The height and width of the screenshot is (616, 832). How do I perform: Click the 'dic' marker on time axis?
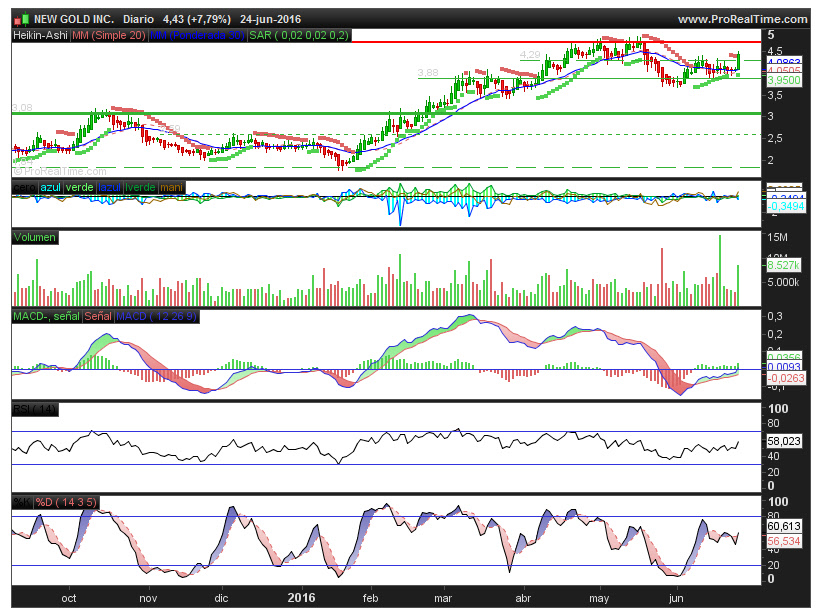[221, 598]
